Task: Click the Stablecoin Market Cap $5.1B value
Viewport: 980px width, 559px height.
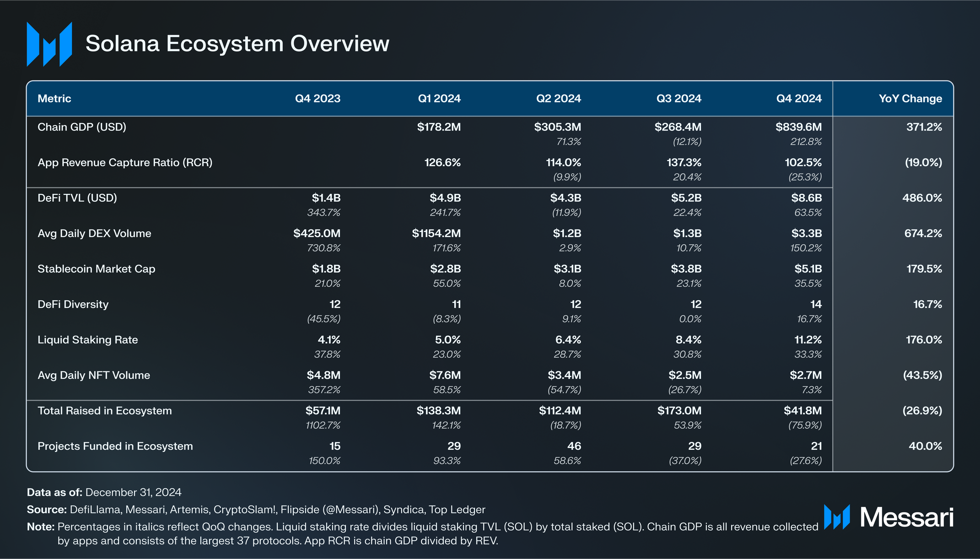Action: coord(808,269)
